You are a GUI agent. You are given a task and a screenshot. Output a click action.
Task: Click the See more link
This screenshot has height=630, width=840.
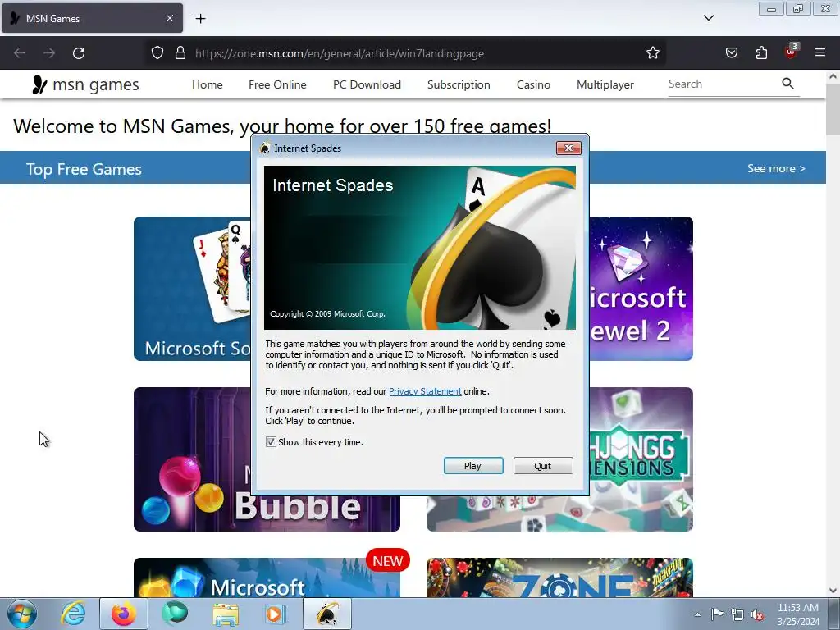tap(776, 168)
